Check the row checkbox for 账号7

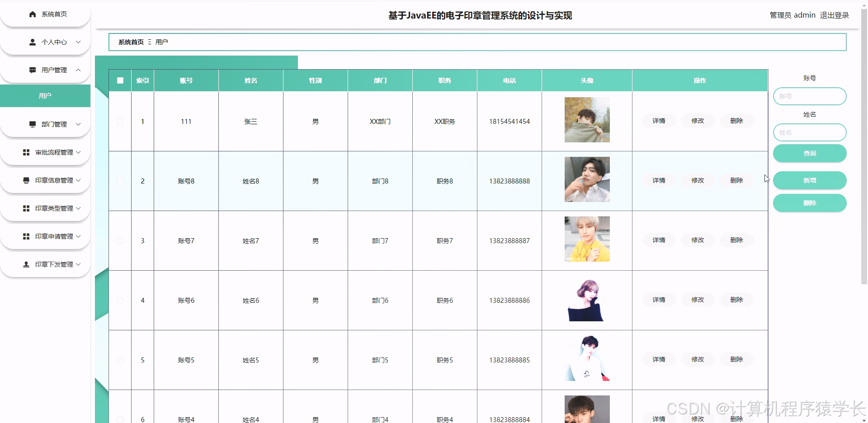tap(120, 241)
